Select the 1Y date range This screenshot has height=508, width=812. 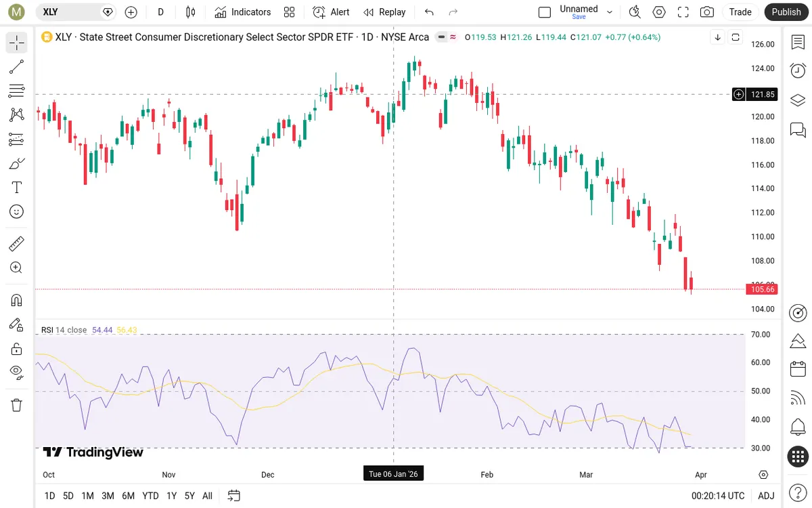click(172, 496)
